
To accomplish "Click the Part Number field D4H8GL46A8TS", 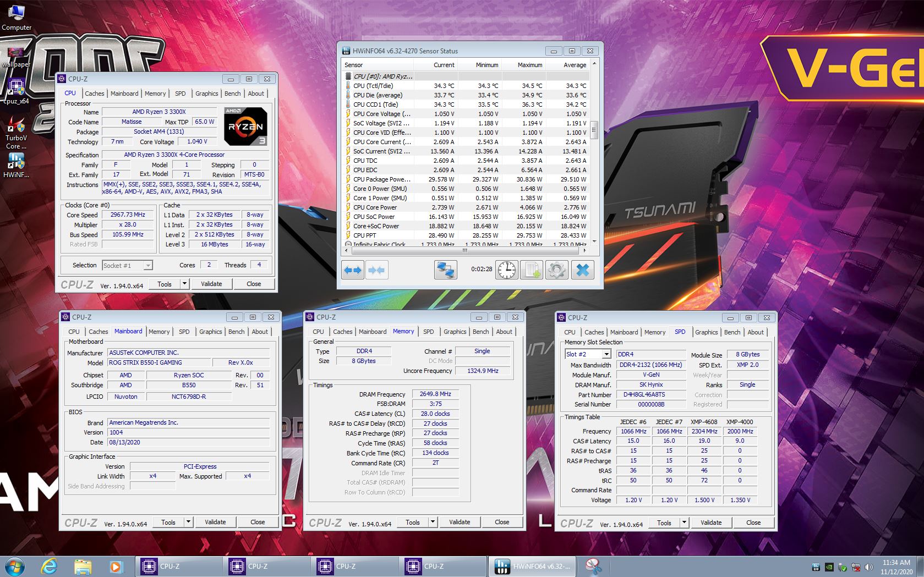I will pos(651,395).
